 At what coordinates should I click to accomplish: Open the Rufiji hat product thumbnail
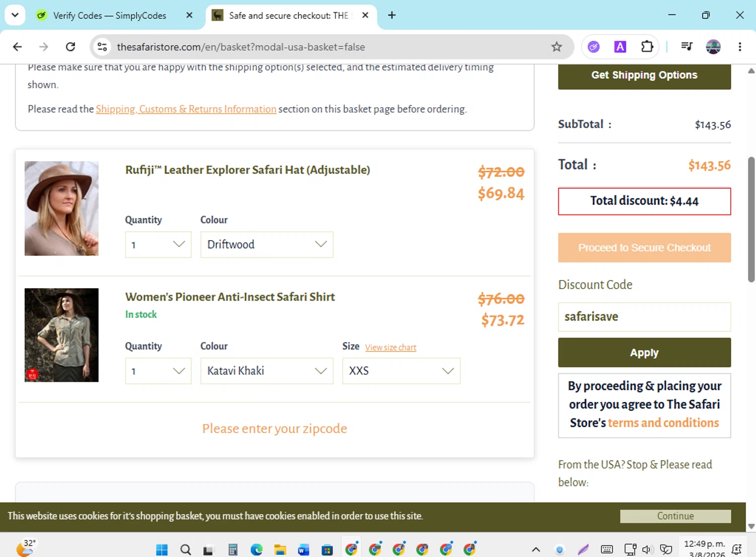pyautogui.click(x=61, y=208)
